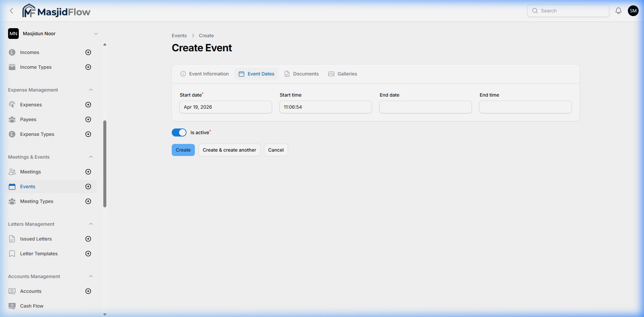Click the SM avatar icon
This screenshot has width=644, height=317.
(x=633, y=10)
